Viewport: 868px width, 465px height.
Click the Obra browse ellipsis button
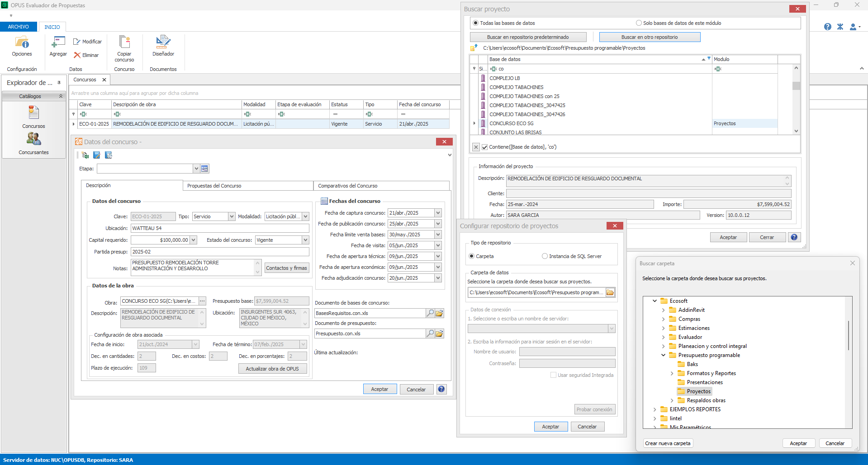(202, 301)
